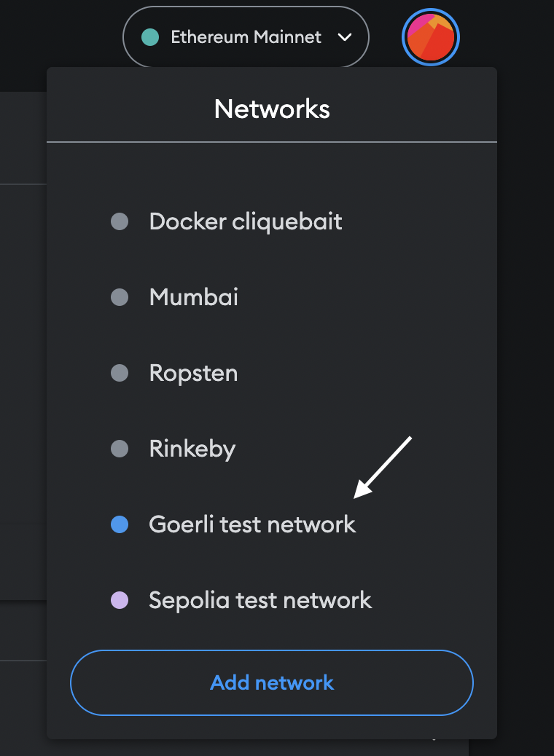Viewport: 554px width, 756px height.
Task: Expand the Ethereum Mainnet network selector
Action: tap(246, 37)
